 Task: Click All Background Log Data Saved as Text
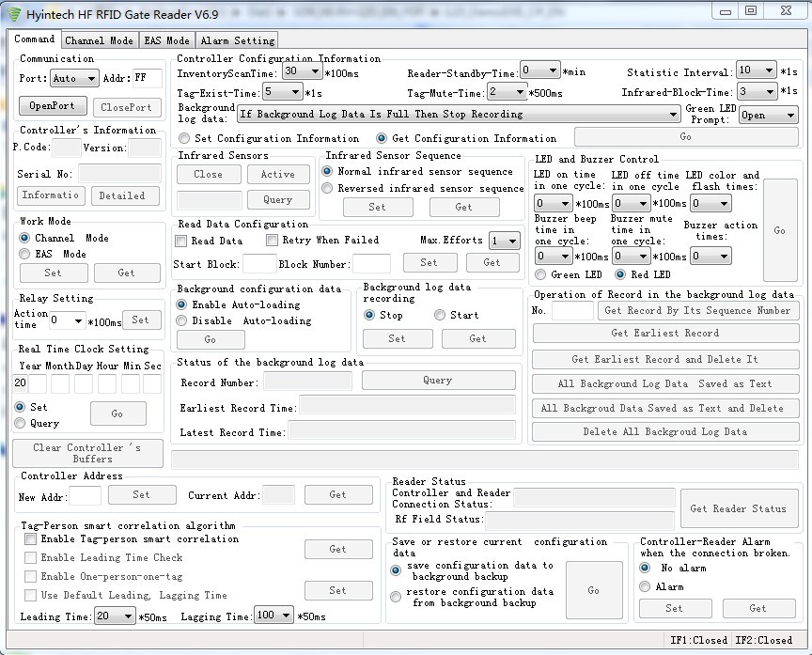coord(665,383)
